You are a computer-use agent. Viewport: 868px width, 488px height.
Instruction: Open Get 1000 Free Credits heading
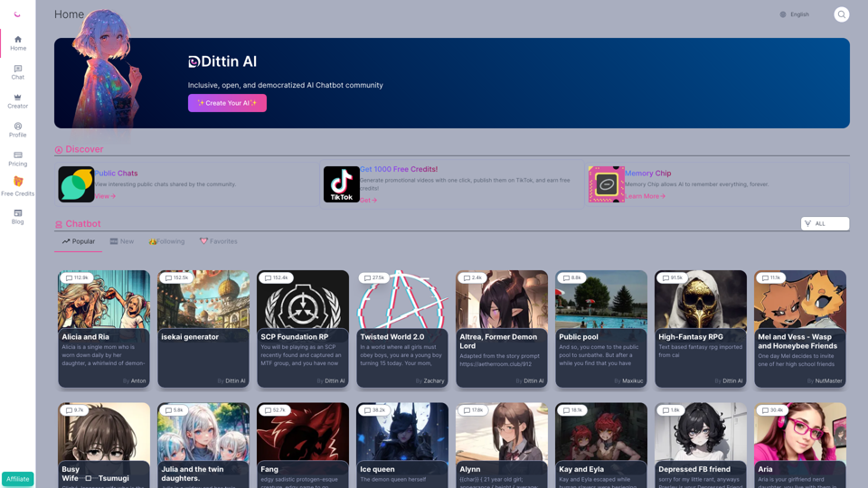[399, 169]
